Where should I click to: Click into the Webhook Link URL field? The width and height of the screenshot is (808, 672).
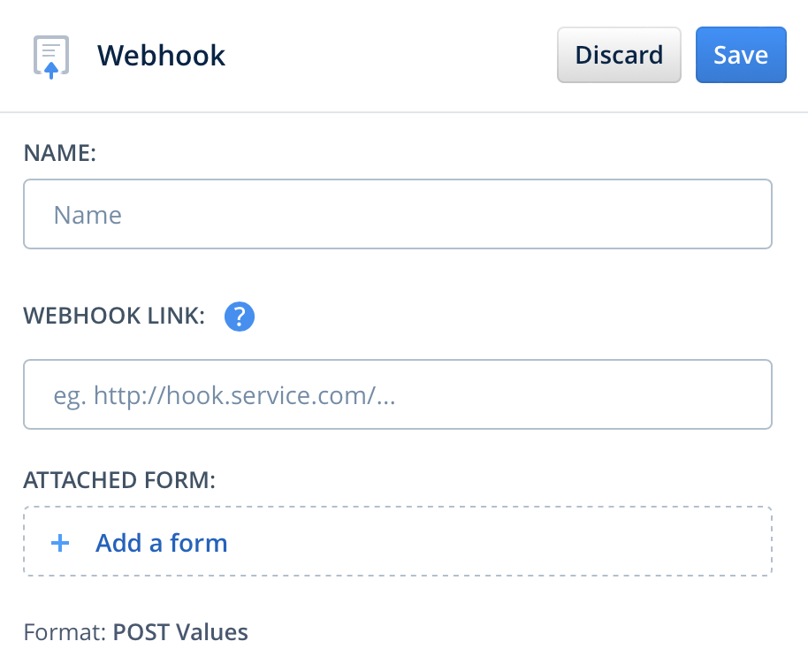click(398, 394)
